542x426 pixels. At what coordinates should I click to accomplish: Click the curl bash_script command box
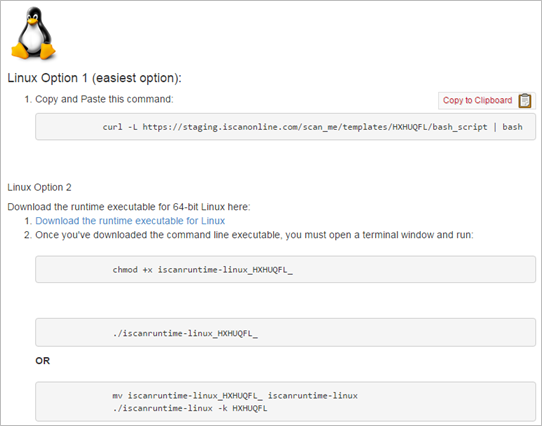coord(285,127)
